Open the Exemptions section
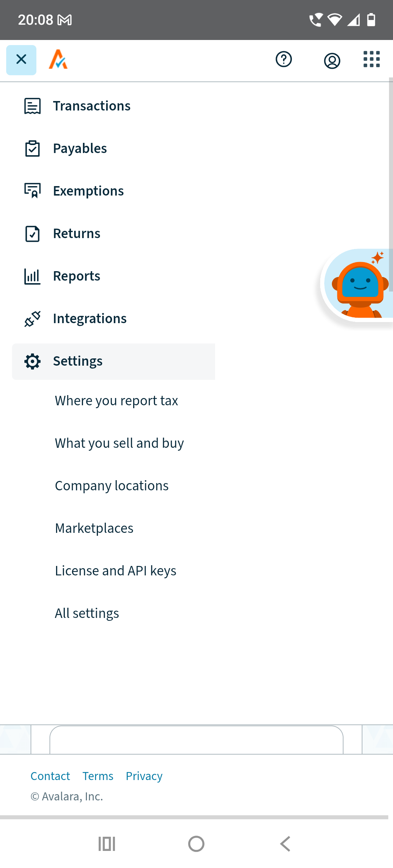The height and width of the screenshot is (868, 393). (88, 191)
